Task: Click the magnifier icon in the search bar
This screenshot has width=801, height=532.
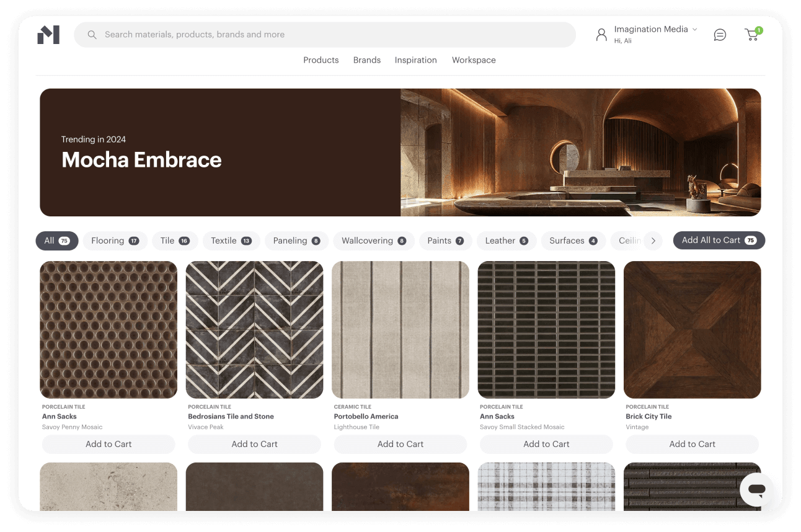Action: (92, 35)
